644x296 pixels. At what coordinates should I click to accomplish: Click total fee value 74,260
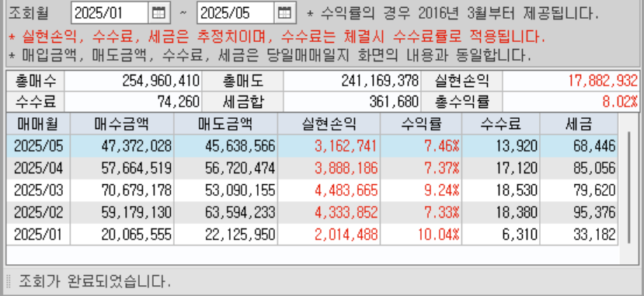(x=179, y=102)
